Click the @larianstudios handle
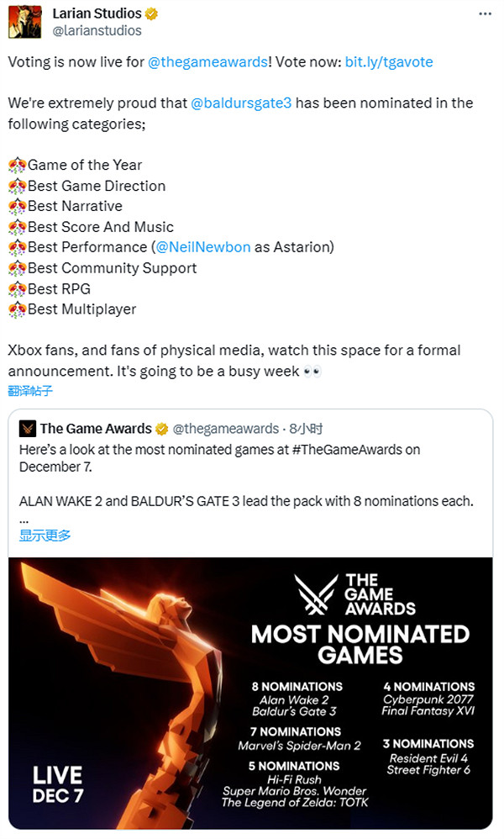This screenshot has width=504, height=839. [x=97, y=31]
